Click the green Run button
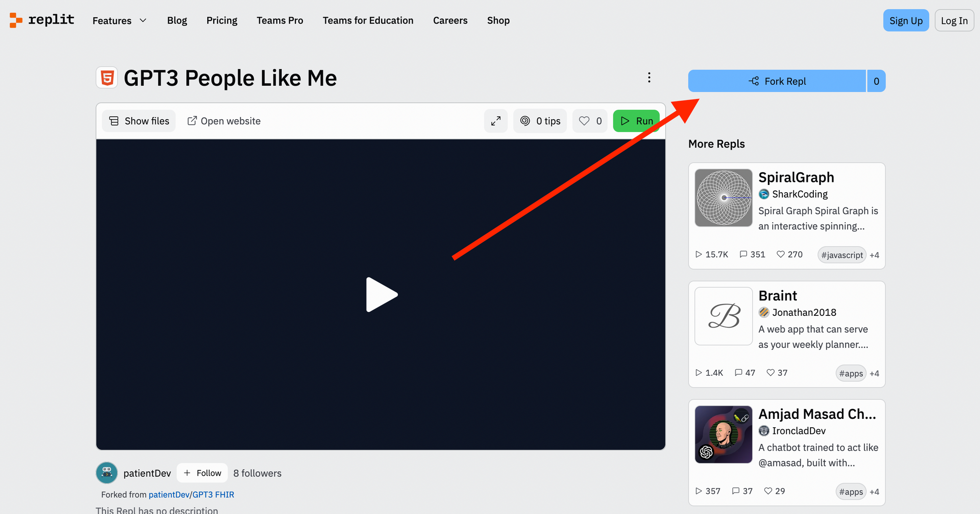The height and width of the screenshot is (514, 980). coord(637,121)
